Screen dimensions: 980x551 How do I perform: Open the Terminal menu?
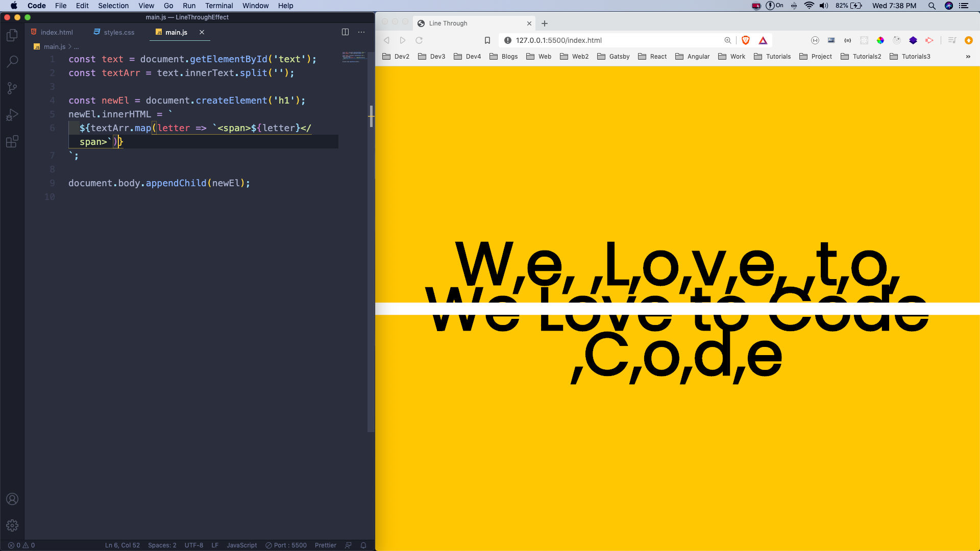click(x=219, y=6)
